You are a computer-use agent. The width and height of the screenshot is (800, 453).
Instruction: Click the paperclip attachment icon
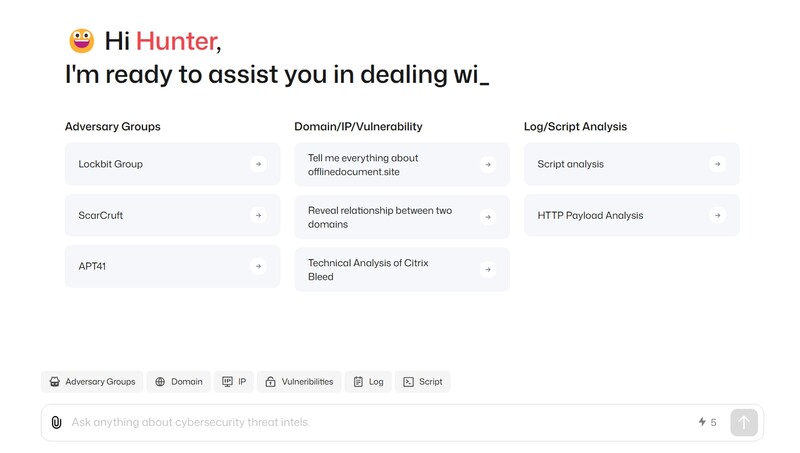coord(56,423)
